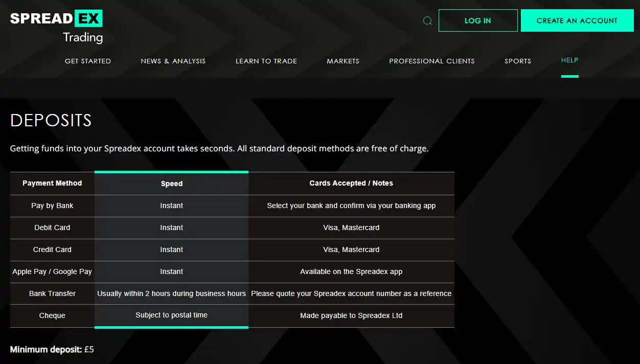Click 'Please quote your Spreadex account number' note
Viewport: 640px width, 364px height.
pos(351,293)
